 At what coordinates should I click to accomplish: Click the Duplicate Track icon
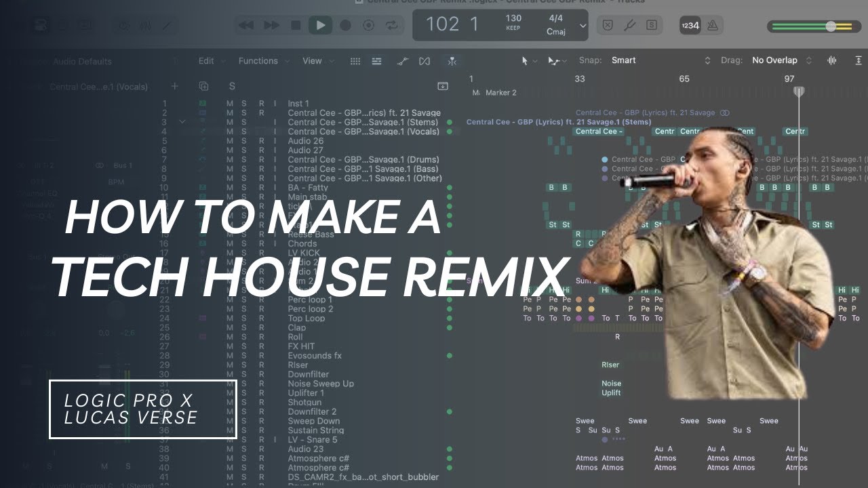coord(203,86)
